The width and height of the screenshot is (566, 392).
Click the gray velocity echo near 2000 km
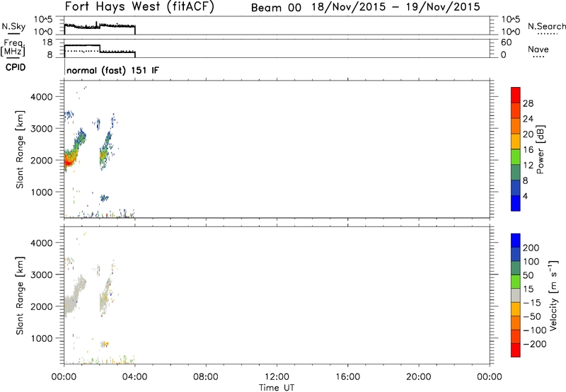click(x=70, y=304)
